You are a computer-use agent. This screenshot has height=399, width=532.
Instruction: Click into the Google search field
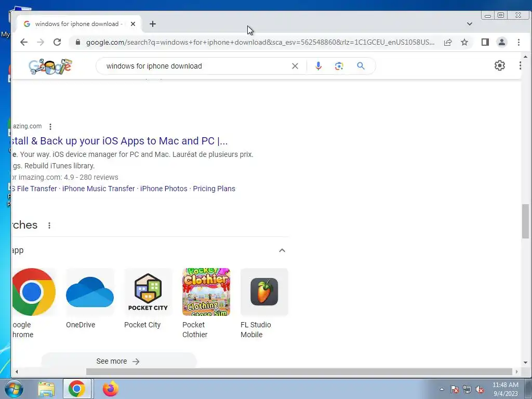click(x=196, y=66)
